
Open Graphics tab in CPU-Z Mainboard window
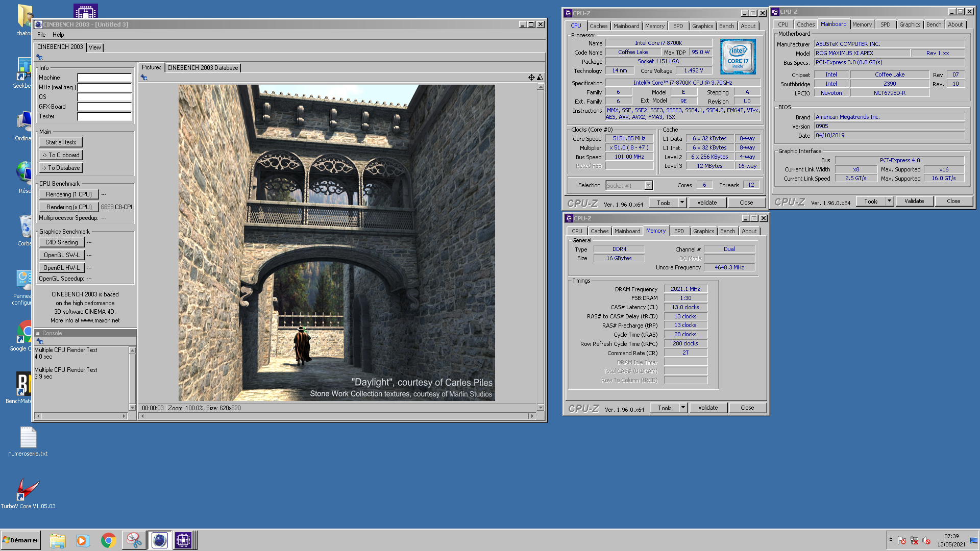910,24
